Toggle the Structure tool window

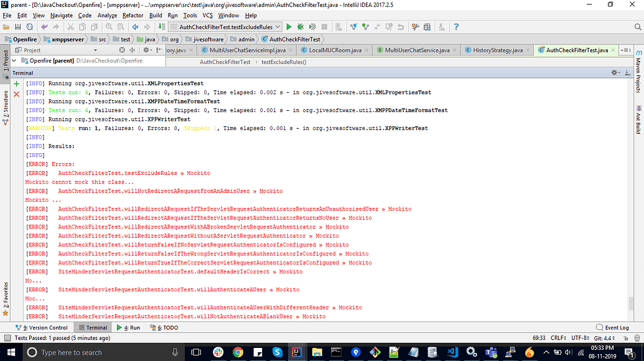tap(6, 107)
